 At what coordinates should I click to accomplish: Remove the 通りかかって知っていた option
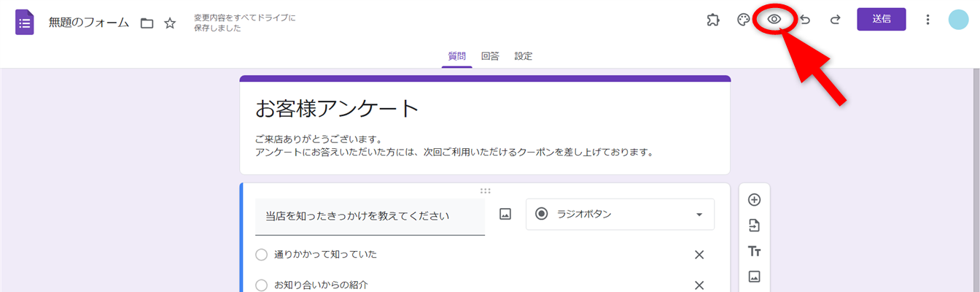point(699,255)
